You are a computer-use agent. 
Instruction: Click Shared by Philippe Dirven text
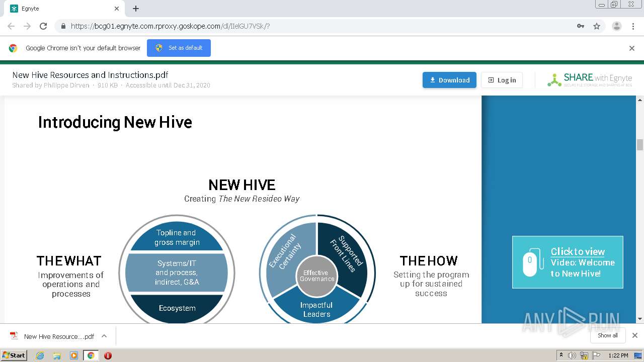[x=50, y=85]
